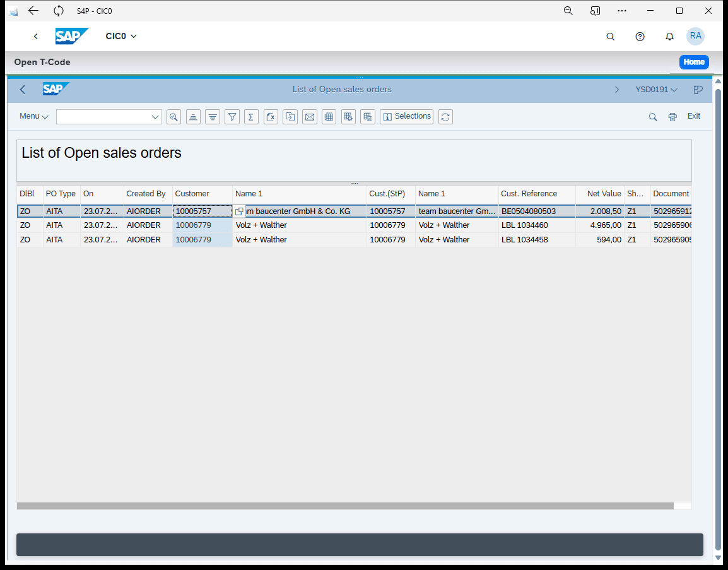The height and width of the screenshot is (570, 728).
Task: Open the command field dropdown arrow
Action: 155,117
